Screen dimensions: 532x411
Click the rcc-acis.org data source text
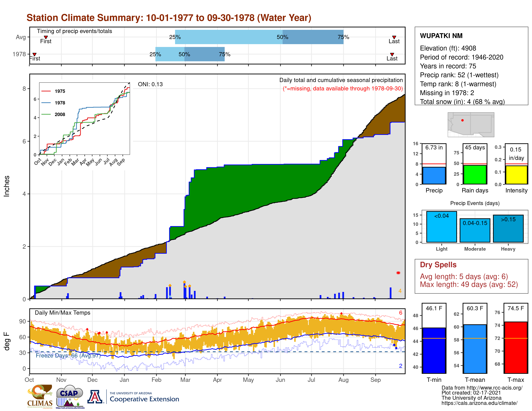point(482,388)
